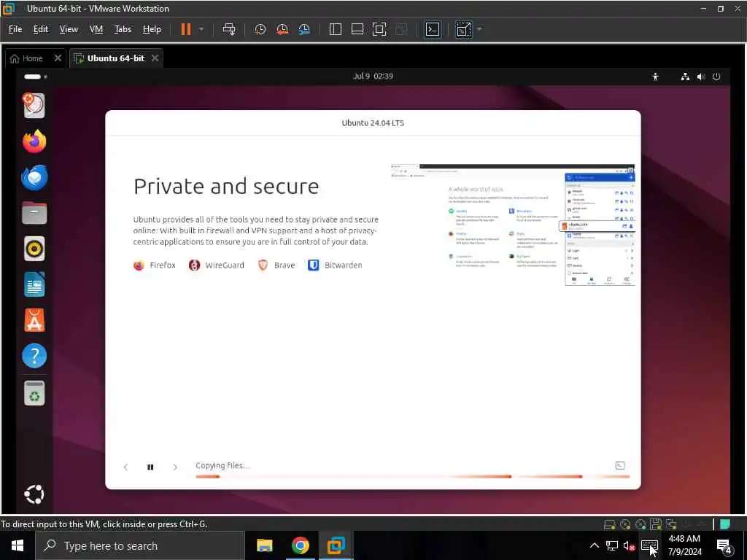The height and width of the screenshot is (560, 747).
Task: Open the File menu
Action: pos(15,29)
